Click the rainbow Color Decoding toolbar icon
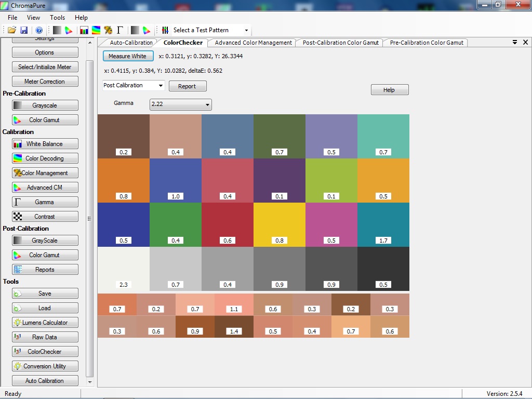The image size is (532, 399). click(x=96, y=30)
